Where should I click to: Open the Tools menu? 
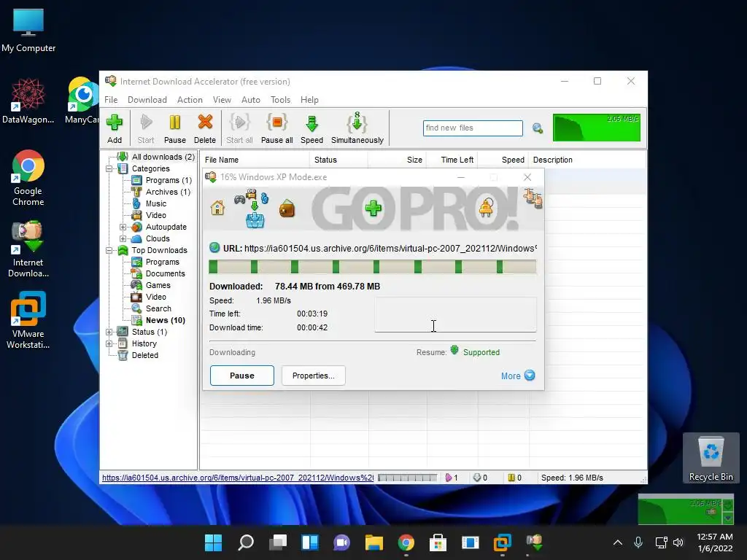280,99
